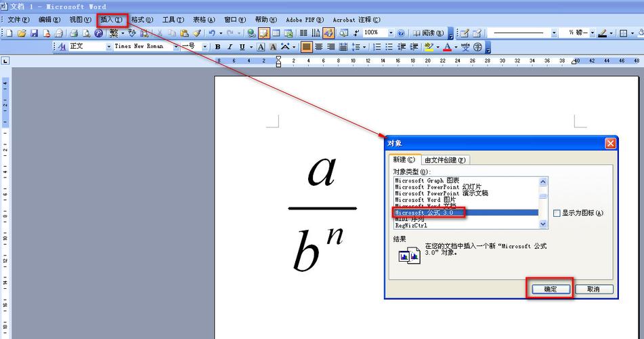The width and height of the screenshot is (644, 339).
Task: Toggle the Tables and Borders toolbar button
Action: [263, 33]
